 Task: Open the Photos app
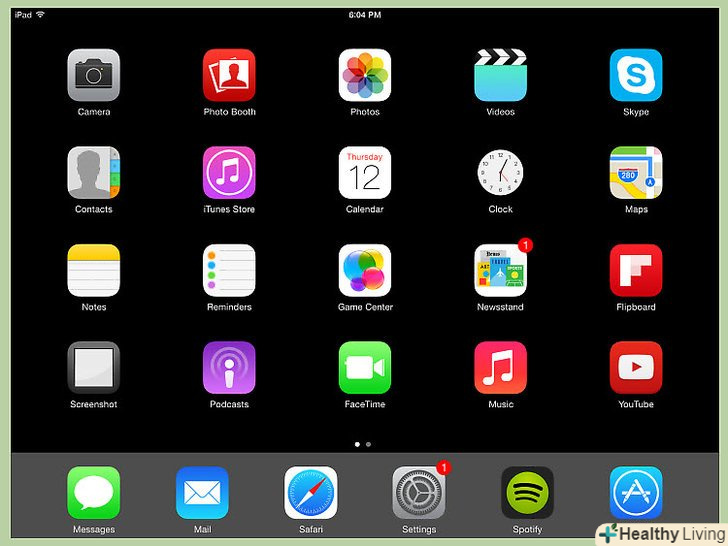pos(364,75)
